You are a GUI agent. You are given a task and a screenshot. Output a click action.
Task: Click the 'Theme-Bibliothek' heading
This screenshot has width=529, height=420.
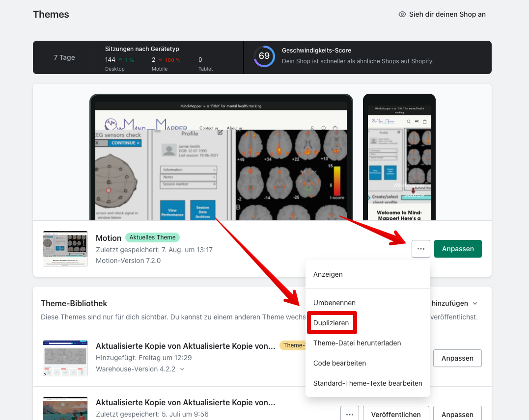pos(74,303)
